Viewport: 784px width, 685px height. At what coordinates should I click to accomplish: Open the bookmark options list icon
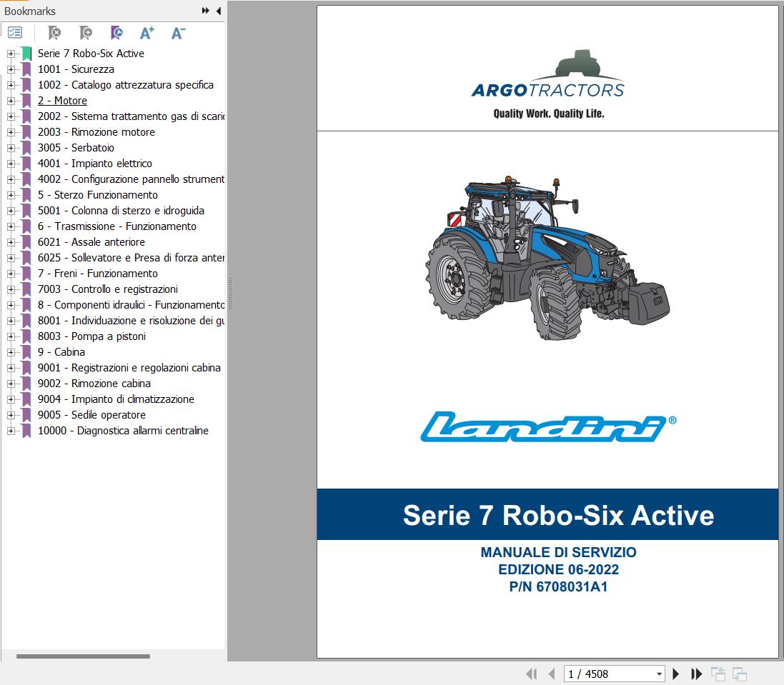click(14, 32)
